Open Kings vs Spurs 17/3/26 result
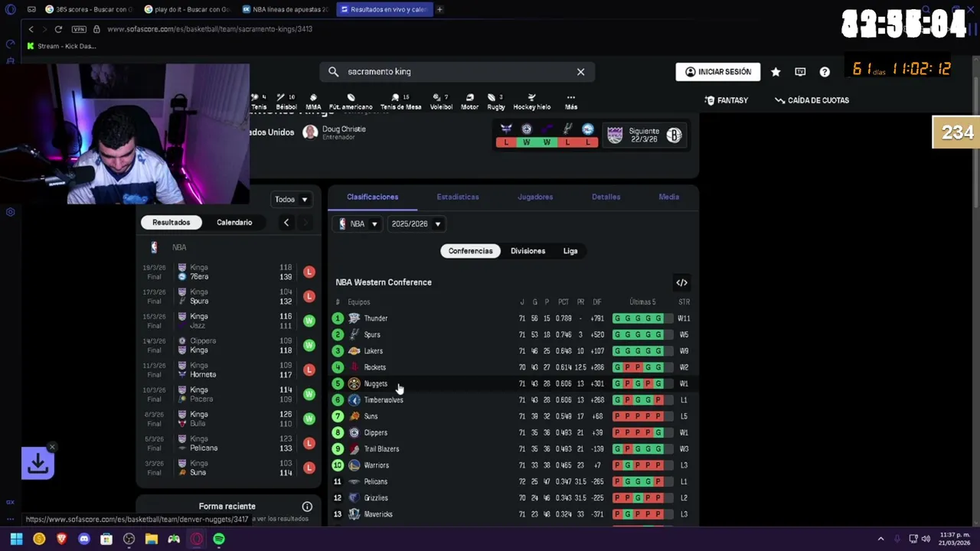The width and height of the screenshot is (980, 551). 229,297
